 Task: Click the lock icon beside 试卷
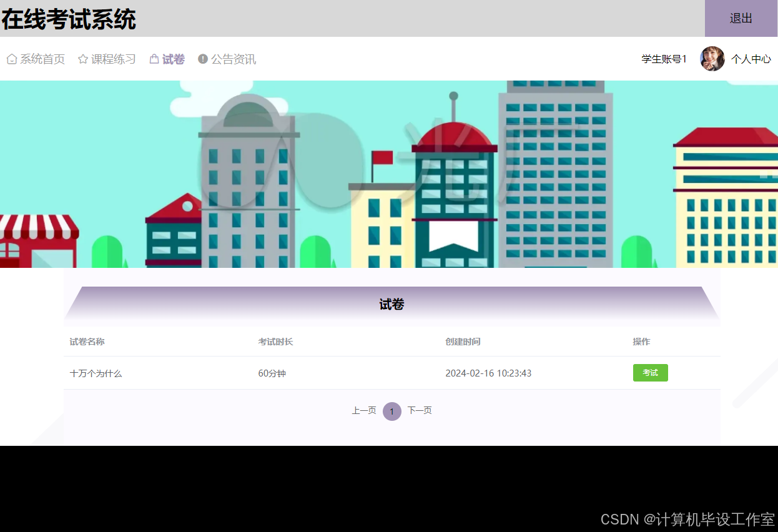coord(154,59)
